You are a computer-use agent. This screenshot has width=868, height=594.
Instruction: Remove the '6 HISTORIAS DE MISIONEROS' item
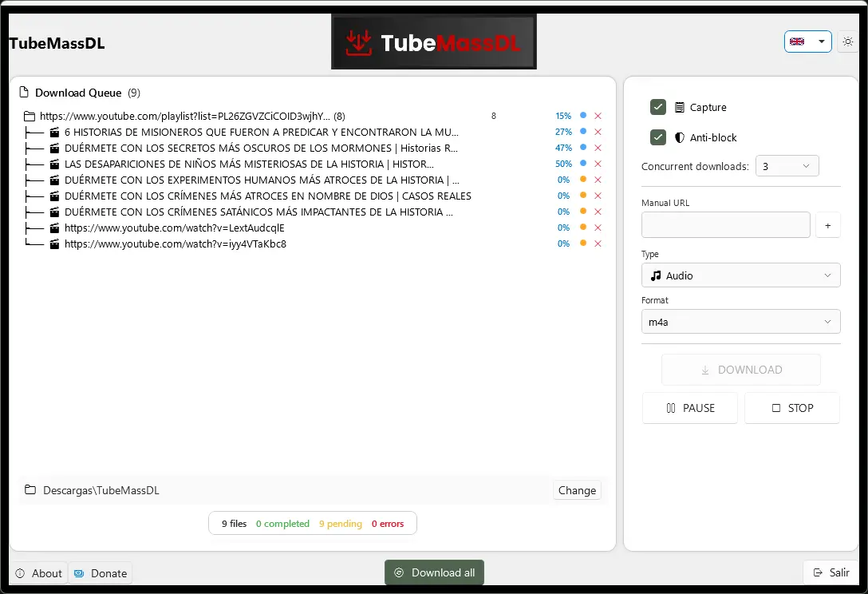pos(598,132)
